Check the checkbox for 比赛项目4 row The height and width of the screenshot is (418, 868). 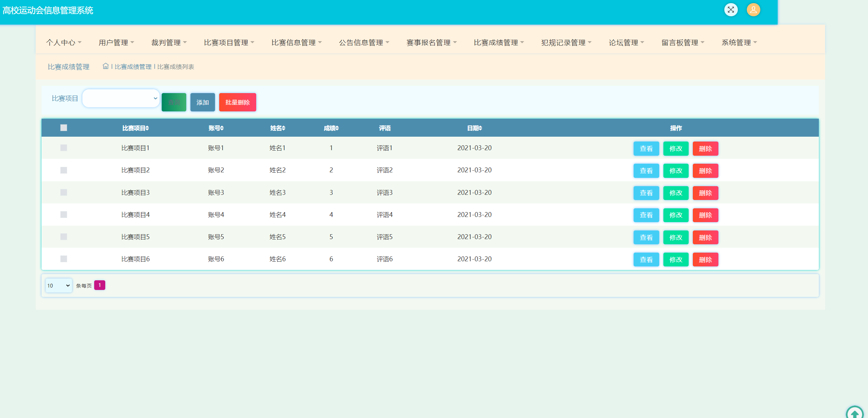[x=64, y=215]
